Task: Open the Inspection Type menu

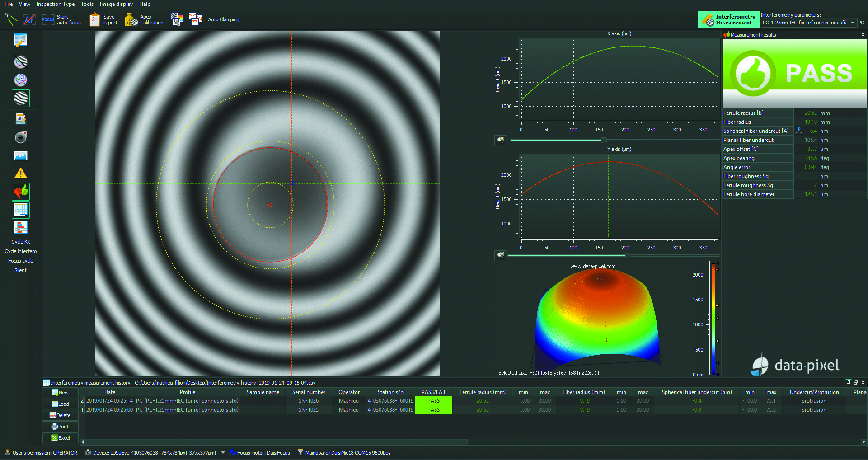Action: (56, 4)
